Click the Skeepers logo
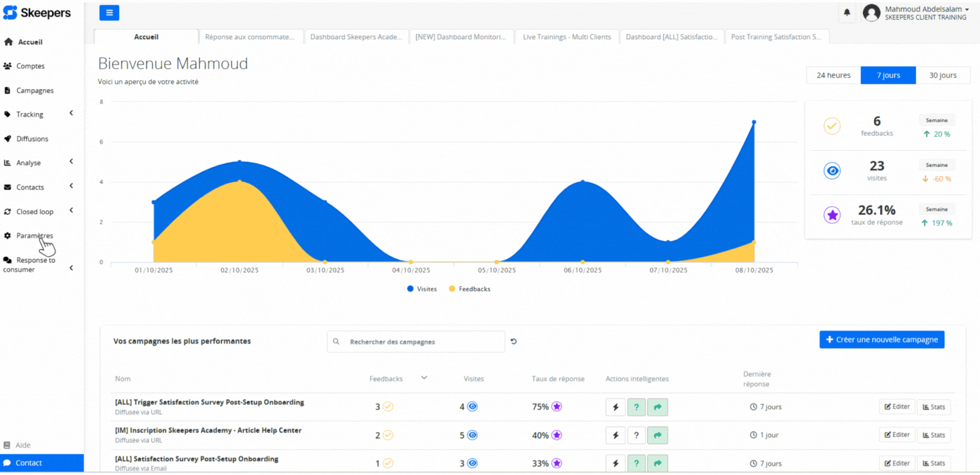This screenshot has width=980, height=475. coord(37,12)
